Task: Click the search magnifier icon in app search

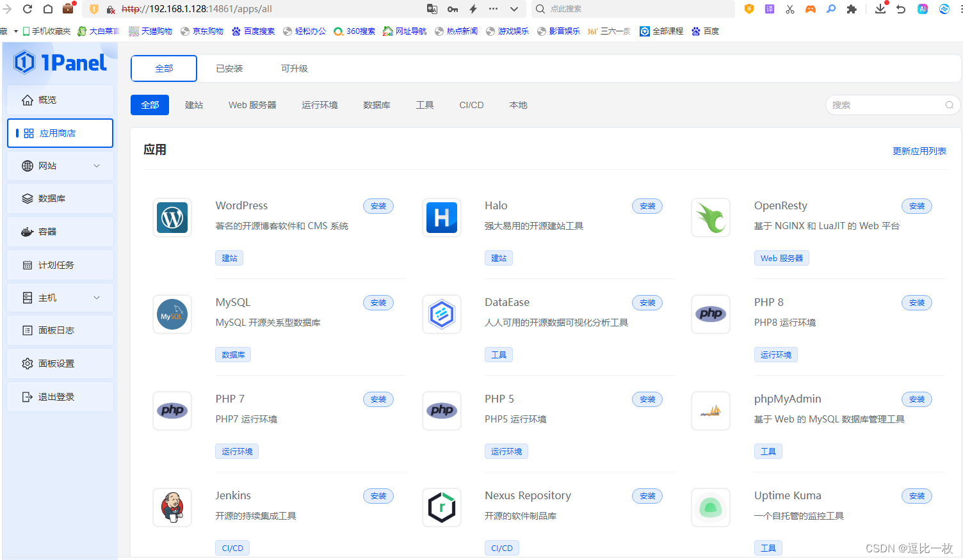Action: (x=949, y=105)
